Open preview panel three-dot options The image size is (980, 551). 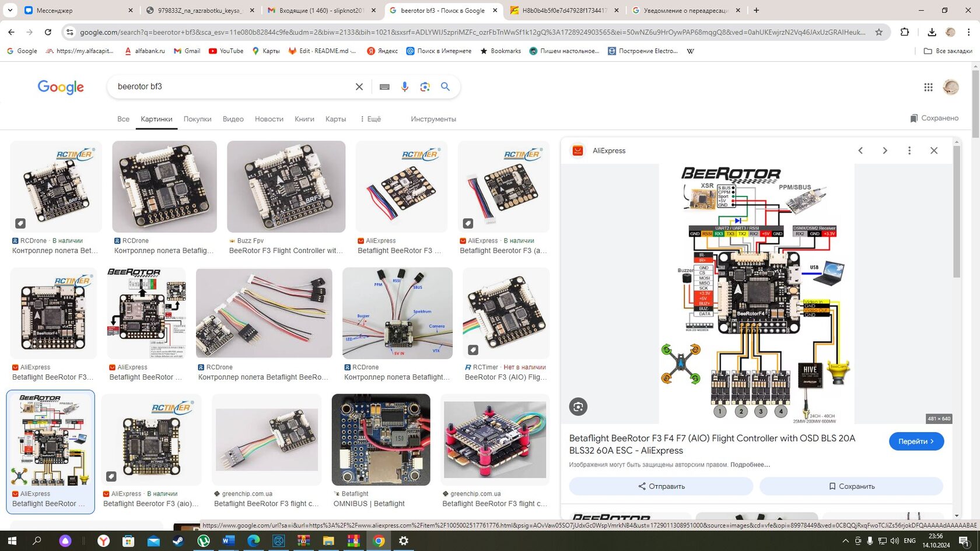pyautogui.click(x=909, y=150)
